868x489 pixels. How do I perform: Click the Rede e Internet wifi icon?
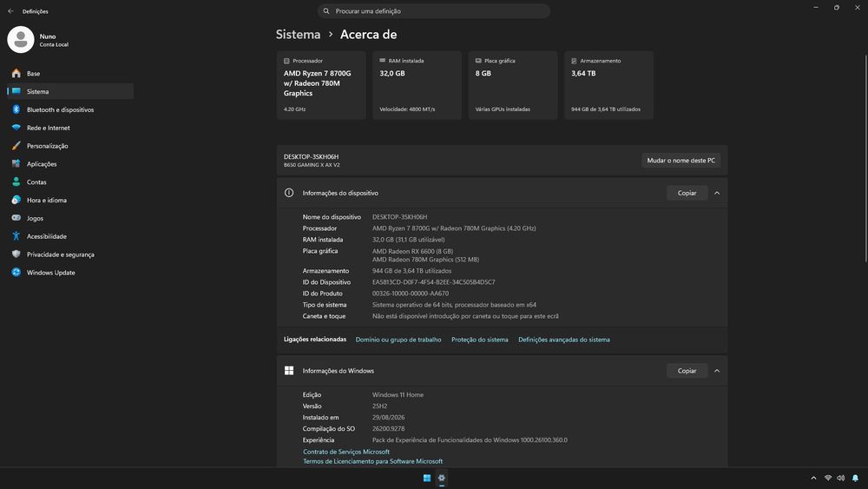coord(16,128)
